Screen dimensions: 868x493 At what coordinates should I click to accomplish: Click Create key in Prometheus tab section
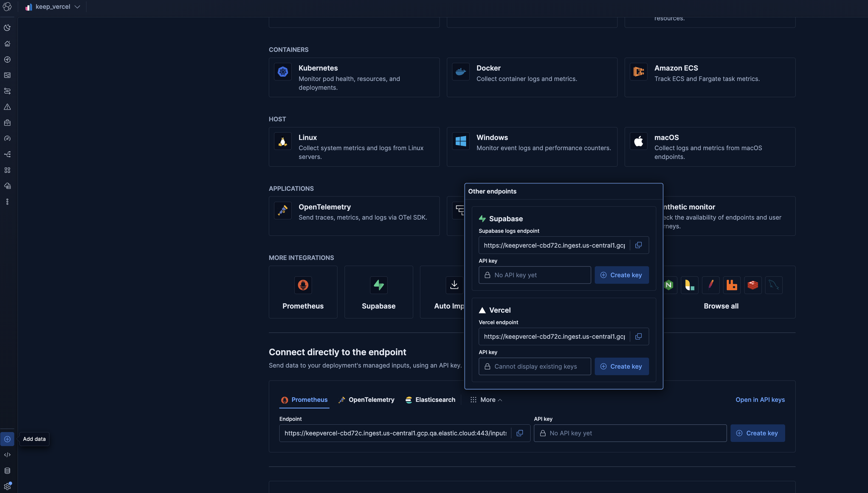[758, 433]
